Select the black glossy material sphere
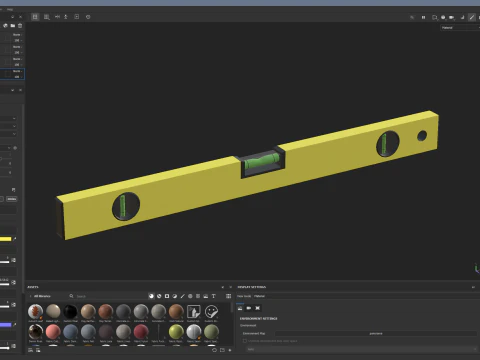The width and height of the screenshot is (480, 360). [x=70, y=312]
